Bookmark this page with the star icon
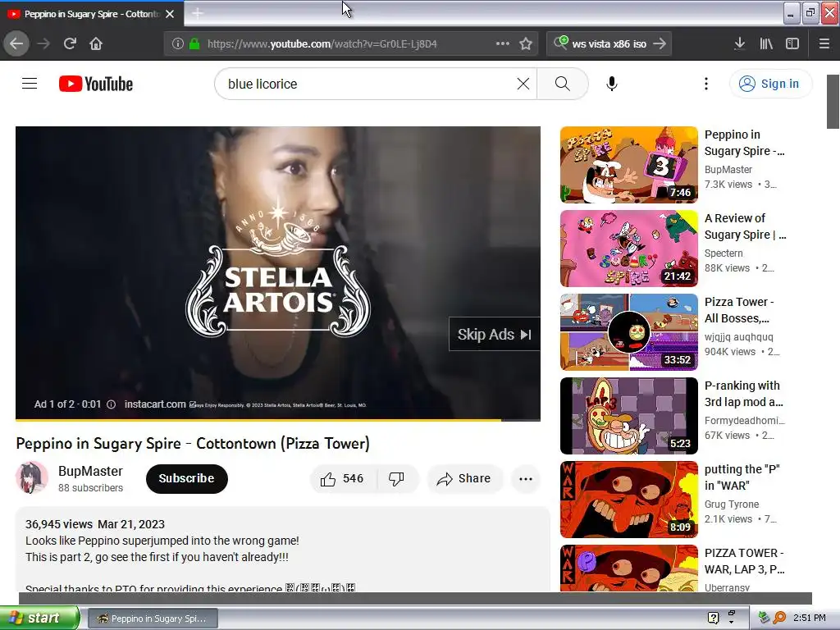 pos(526,44)
